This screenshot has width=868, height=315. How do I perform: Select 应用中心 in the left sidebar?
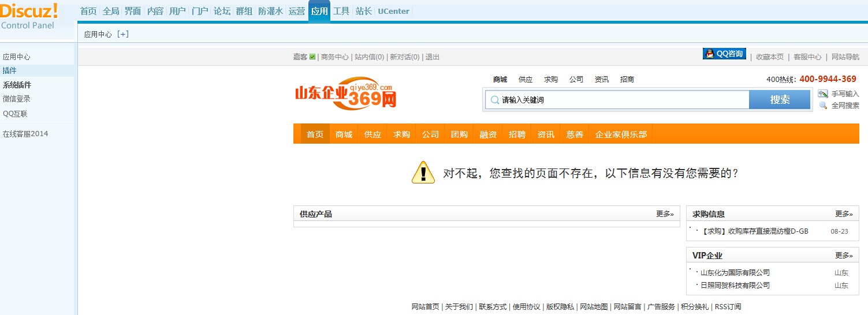[x=17, y=57]
